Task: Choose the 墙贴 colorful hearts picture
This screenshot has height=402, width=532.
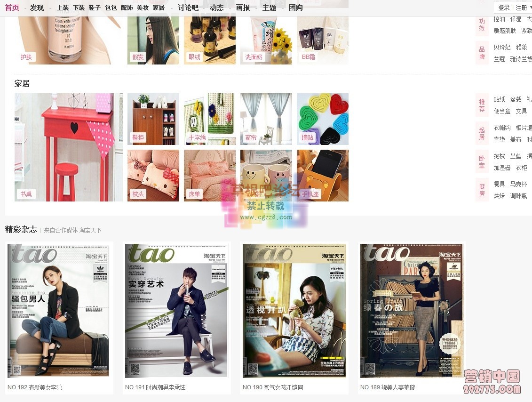Action: 323,119
